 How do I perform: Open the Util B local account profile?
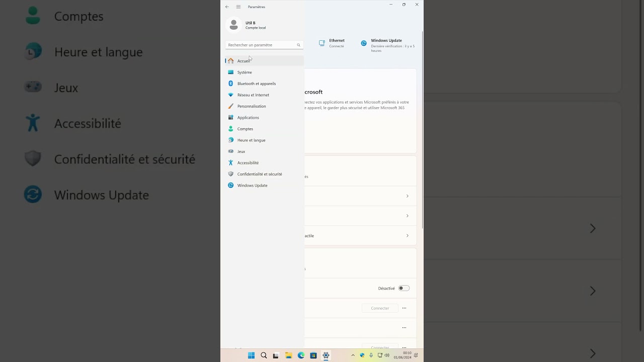click(x=247, y=25)
